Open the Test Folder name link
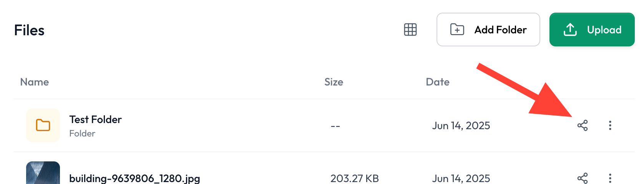 tap(95, 120)
